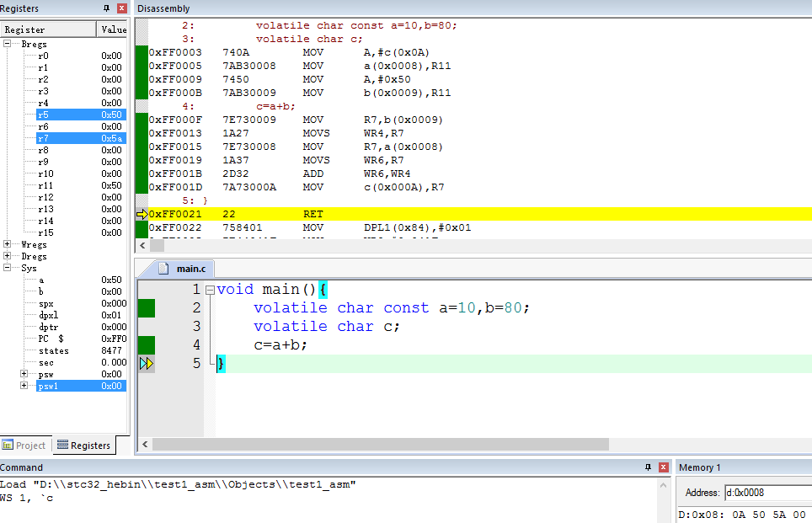Pin the Command window
812x523 pixels.
click(x=648, y=467)
